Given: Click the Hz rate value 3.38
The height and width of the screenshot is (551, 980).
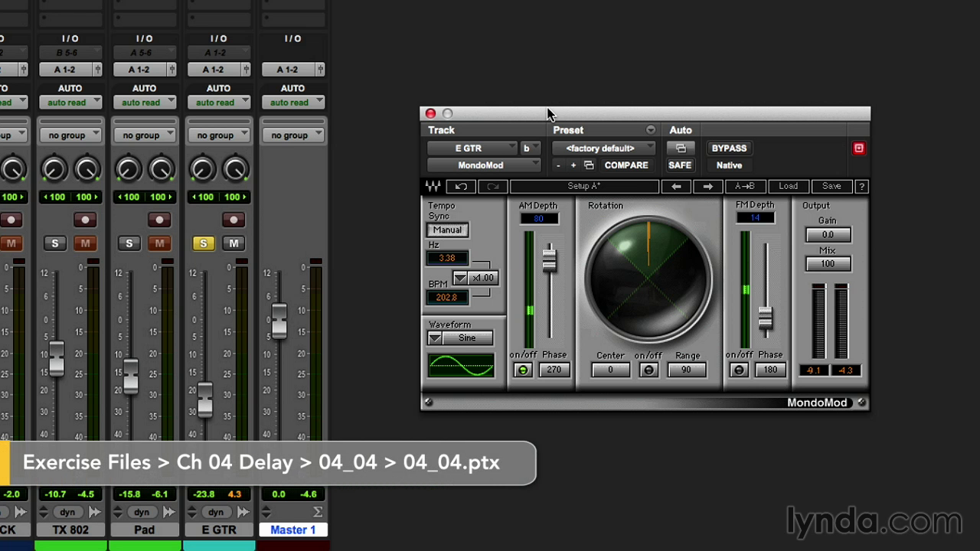Looking at the screenshot, I should (447, 258).
